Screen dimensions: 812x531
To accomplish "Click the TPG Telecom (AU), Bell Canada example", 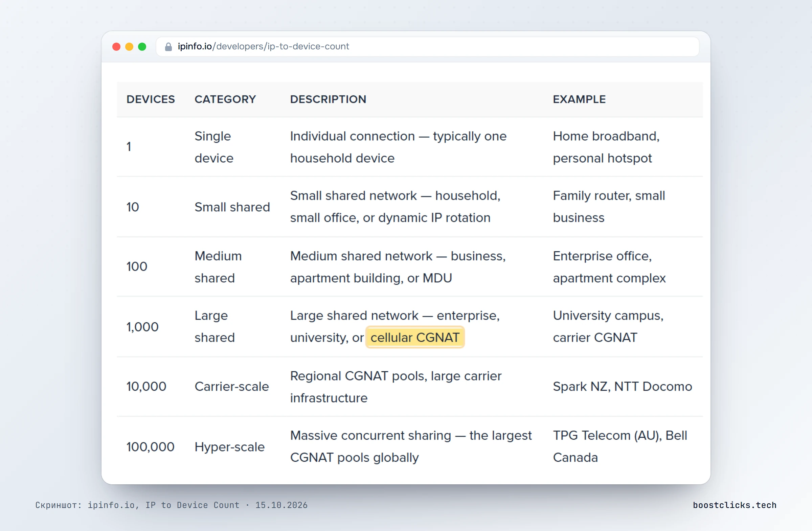I will (x=620, y=446).
